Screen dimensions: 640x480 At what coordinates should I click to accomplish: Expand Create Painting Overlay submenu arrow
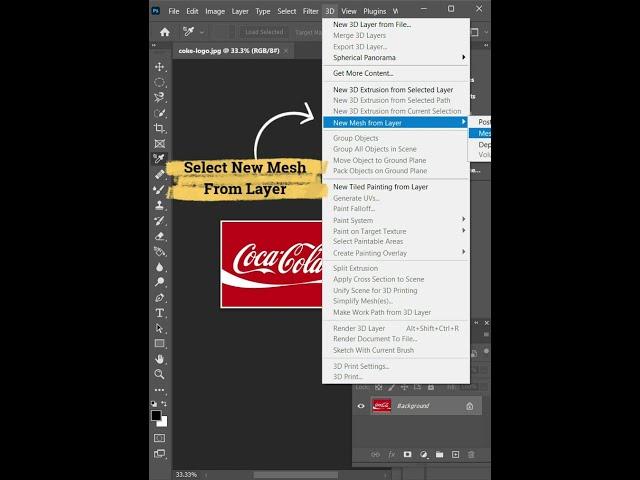point(463,252)
